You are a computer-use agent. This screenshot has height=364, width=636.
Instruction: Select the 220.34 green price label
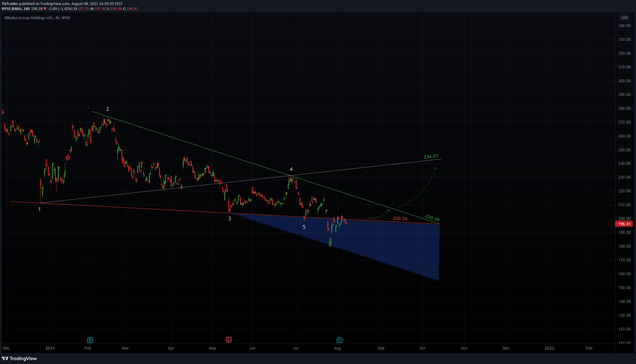pos(432,218)
